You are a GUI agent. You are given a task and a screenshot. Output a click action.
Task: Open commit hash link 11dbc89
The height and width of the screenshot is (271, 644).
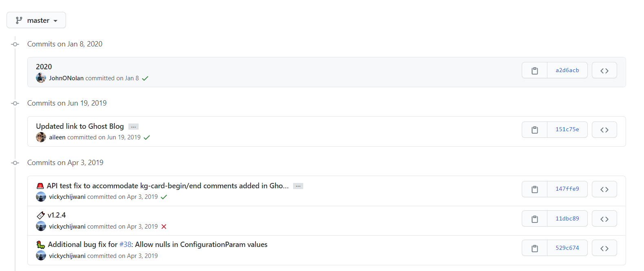click(x=567, y=219)
